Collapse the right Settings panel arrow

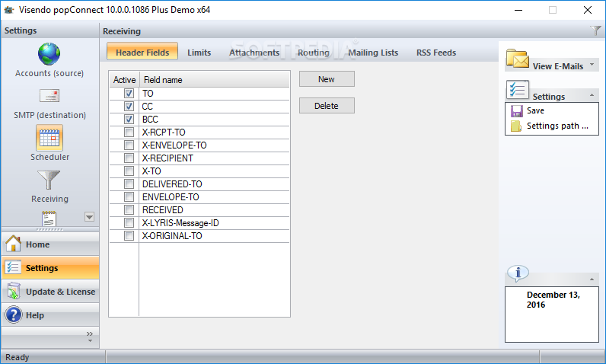(592, 95)
